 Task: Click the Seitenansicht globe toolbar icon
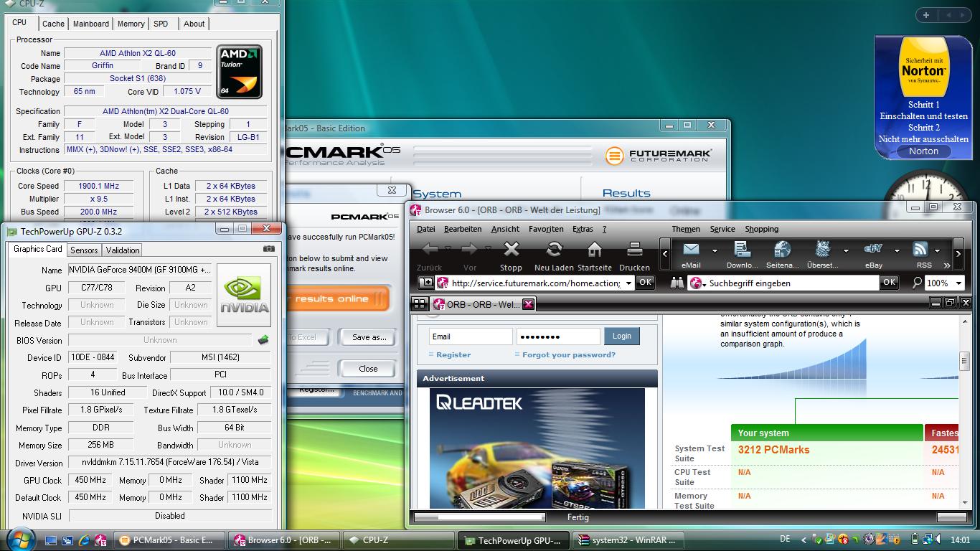point(782,249)
